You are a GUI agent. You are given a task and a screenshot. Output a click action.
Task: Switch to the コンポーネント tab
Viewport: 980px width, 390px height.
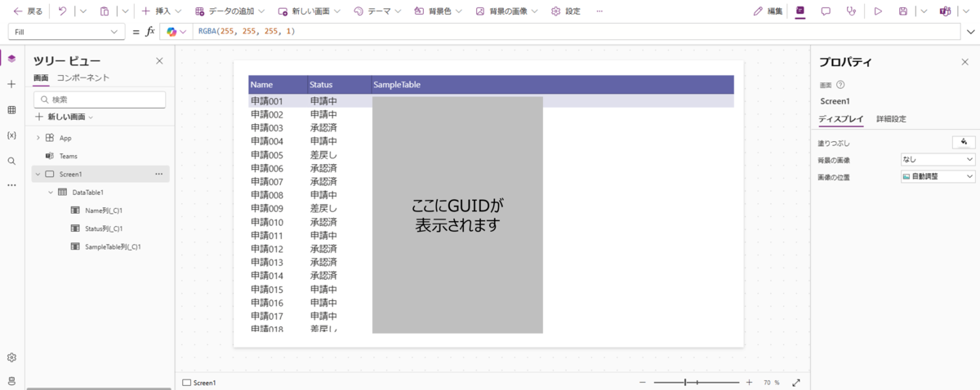pyautogui.click(x=83, y=78)
